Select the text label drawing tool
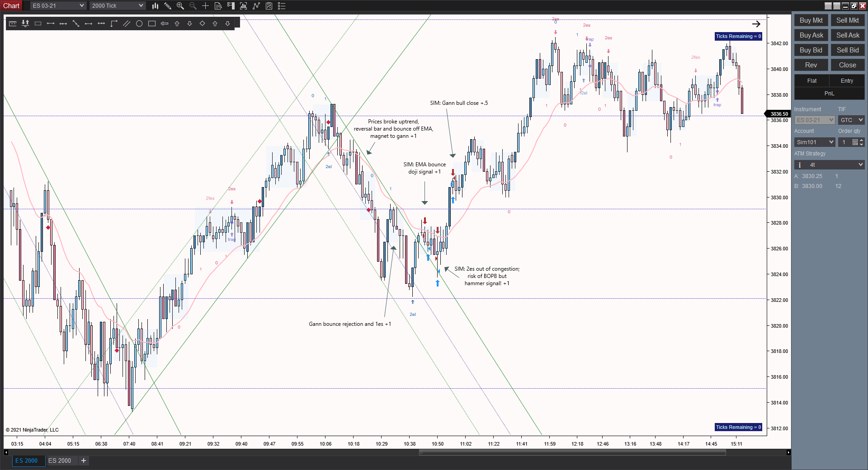The height and width of the screenshot is (470, 868). tap(165, 23)
